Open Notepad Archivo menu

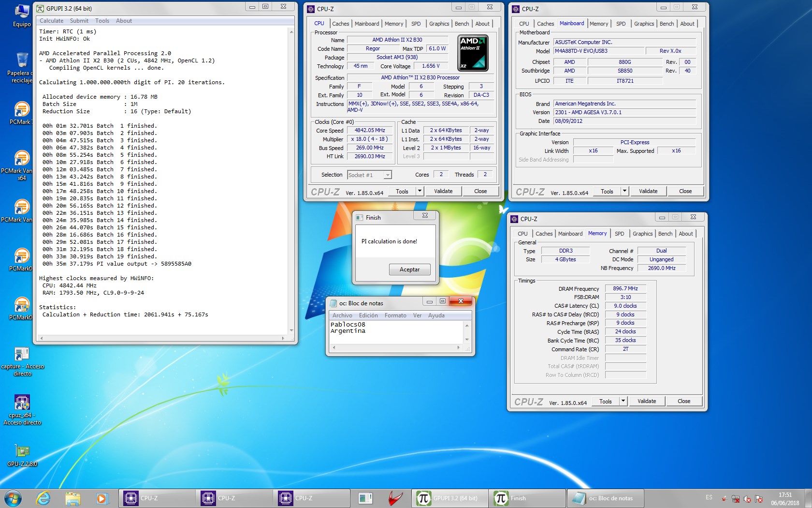(342, 315)
